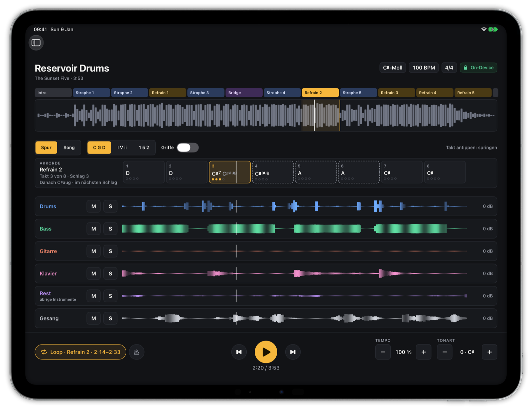Jump to the Bridge section
Image resolution: width=532 pixels, height=409 pixels.
point(244,93)
